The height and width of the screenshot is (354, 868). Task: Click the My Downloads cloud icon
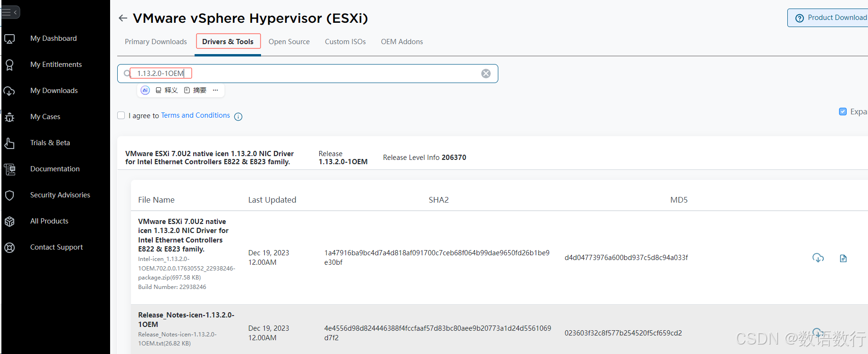pyautogui.click(x=9, y=91)
